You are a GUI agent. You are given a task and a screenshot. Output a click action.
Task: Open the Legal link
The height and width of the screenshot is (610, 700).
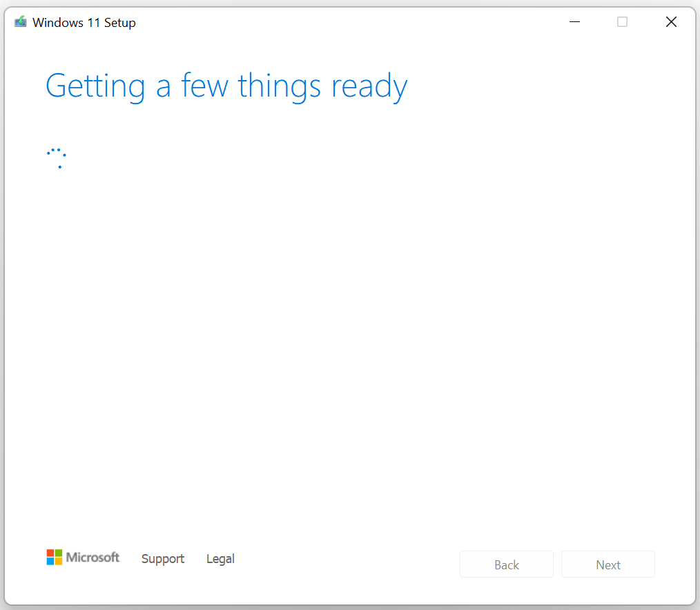point(220,559)
